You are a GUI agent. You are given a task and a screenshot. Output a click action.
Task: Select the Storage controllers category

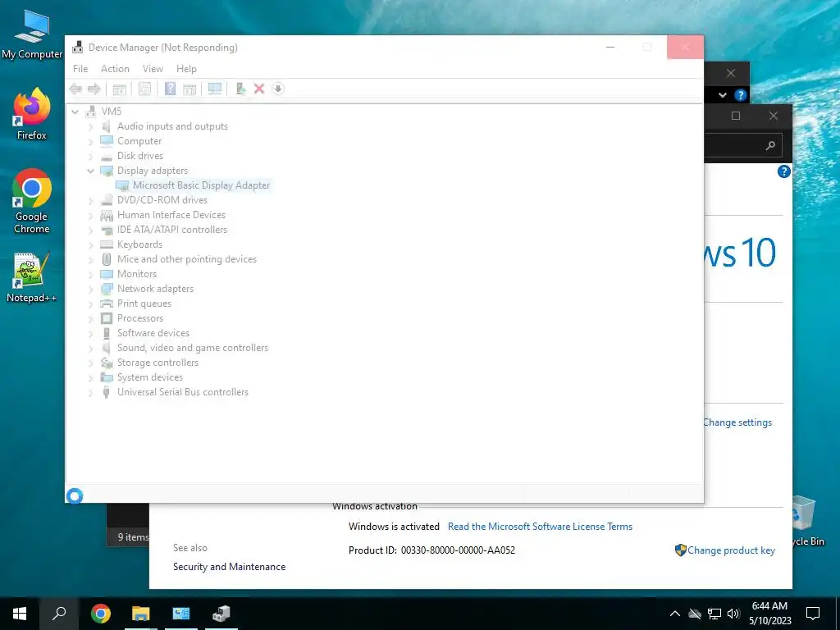(x=158, y=363)
